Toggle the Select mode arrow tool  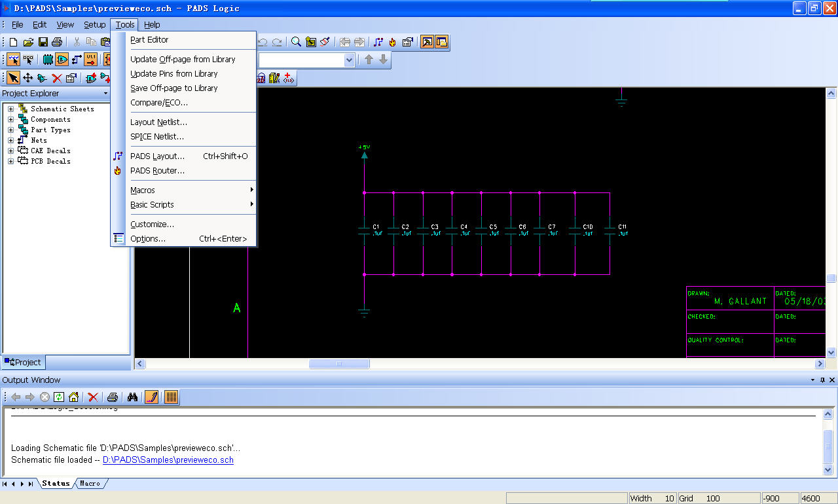click(x=14, y=78)
